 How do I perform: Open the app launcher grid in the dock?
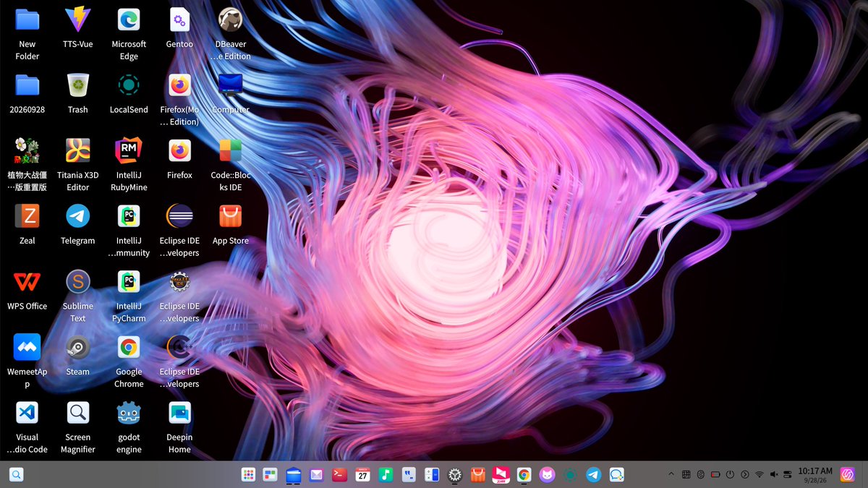[x=248, y=475]
